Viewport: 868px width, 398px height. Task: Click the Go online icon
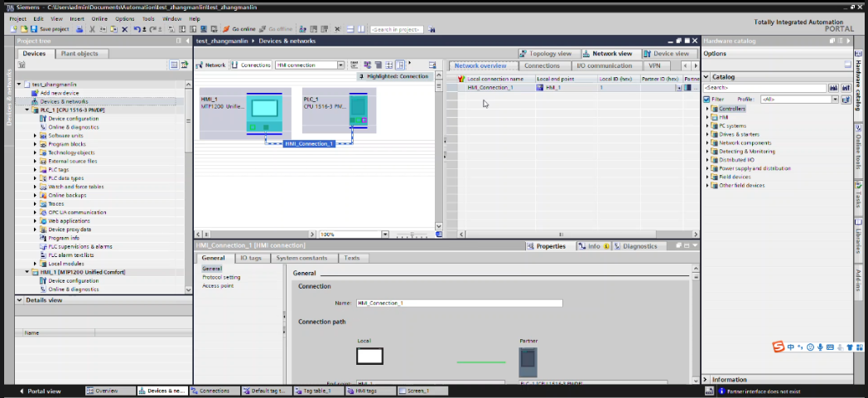(x=226, y=29)
